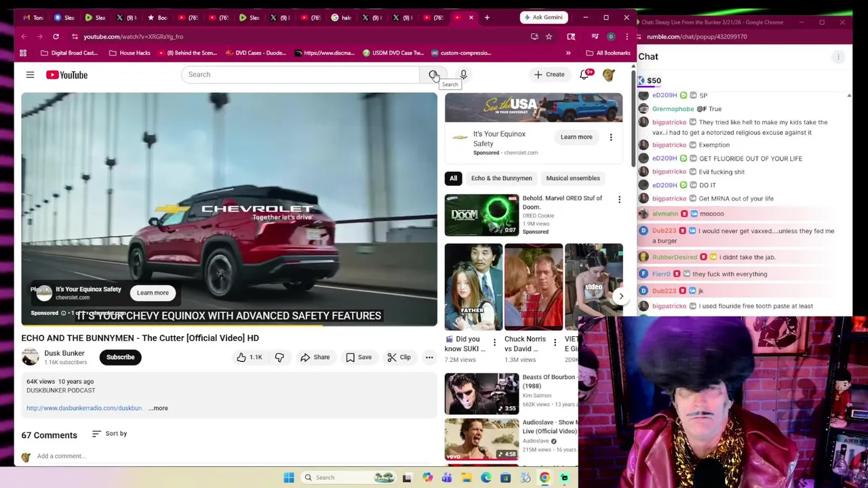868x488 pixels.
Task: Share this video
Action: (x=315, y=357)
